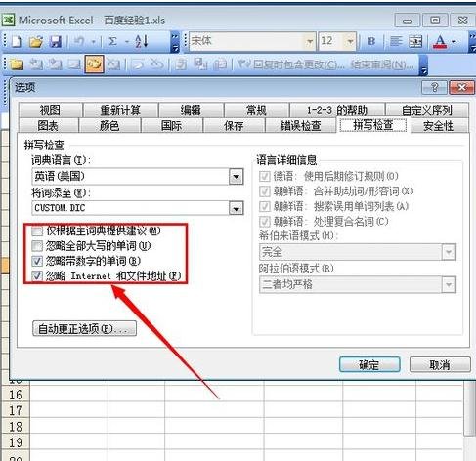Open the font size dropdown

click(350, 41)
